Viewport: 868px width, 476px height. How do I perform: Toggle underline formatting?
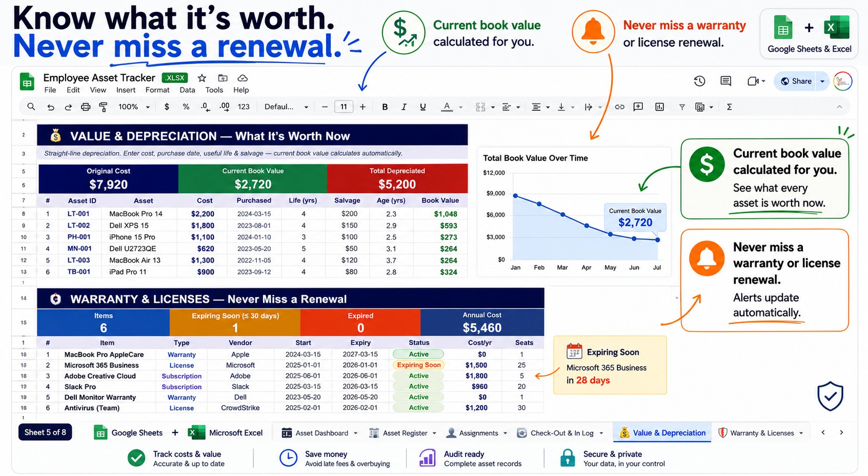pos(422,107)
